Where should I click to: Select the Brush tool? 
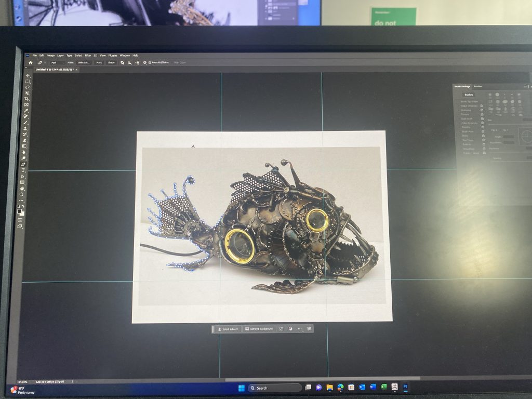point(25,123)
